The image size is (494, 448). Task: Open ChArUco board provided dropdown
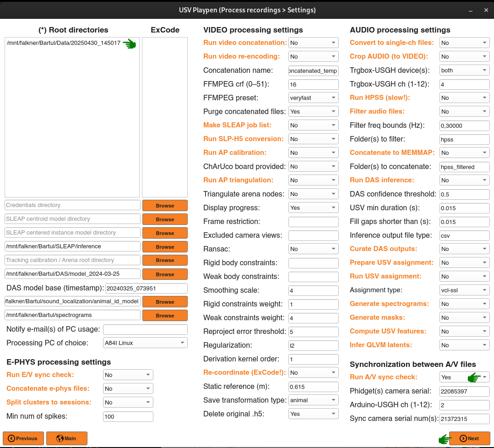pos(314,166)
